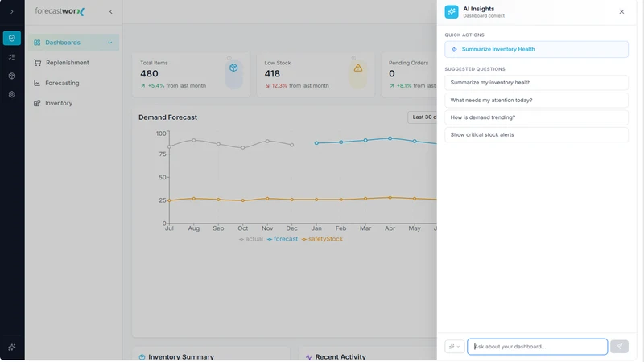Toggle the forecast series in chart legend
The image size is (644, 362).
(x=283, y=239)
